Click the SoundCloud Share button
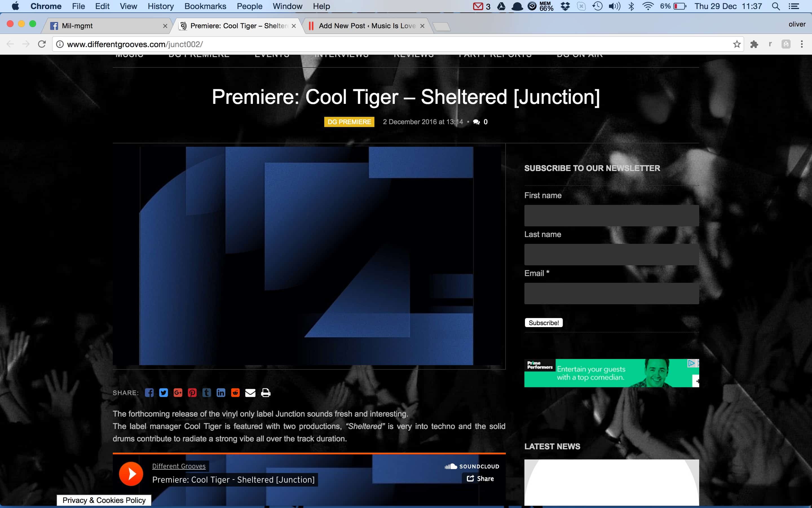This screenshot has height=508, width=812. point(480,478)
